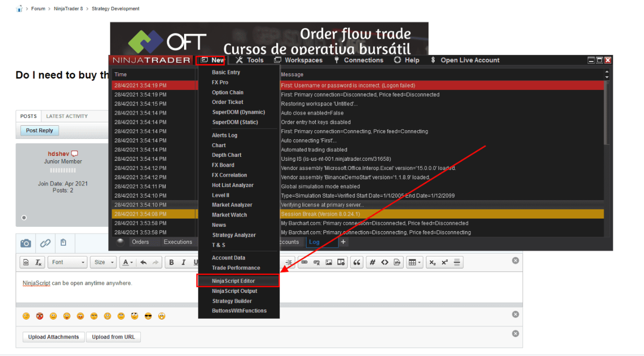Open the Connections menu

358,60
